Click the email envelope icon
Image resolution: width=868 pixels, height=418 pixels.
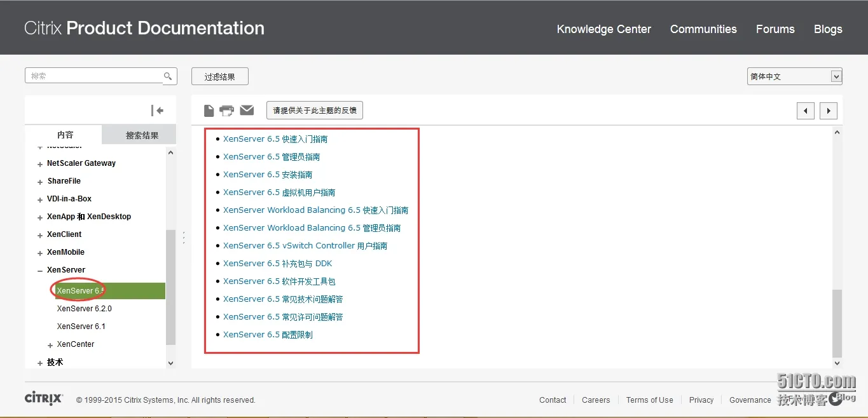247,110
